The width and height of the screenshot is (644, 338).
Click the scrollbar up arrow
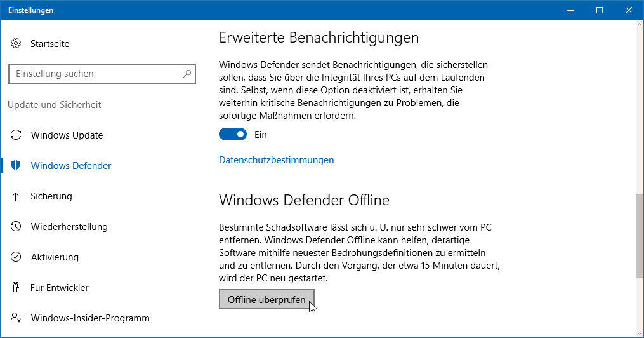639,26
